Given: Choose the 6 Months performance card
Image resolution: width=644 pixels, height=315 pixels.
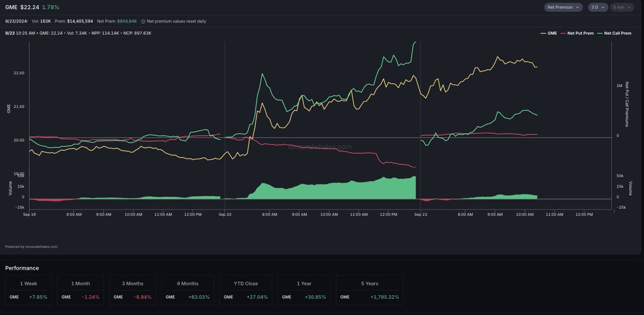Looking at the screenshot, I should pyautogui.click(x=187, y=290).
